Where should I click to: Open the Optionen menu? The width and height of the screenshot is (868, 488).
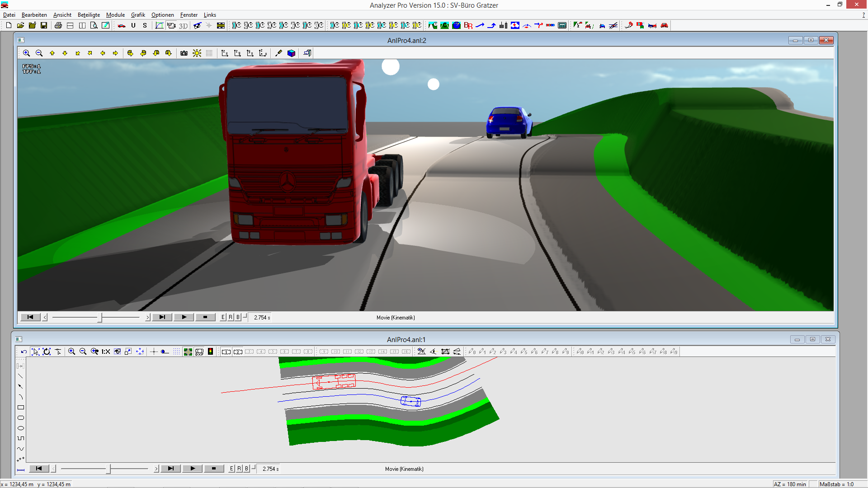click(x=163, y=15)
